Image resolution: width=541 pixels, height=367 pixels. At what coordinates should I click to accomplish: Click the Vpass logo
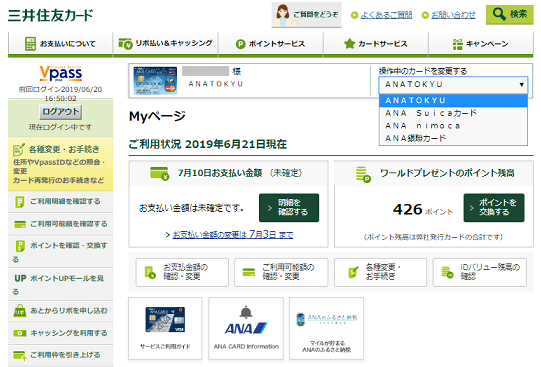(x=61, y=73)
